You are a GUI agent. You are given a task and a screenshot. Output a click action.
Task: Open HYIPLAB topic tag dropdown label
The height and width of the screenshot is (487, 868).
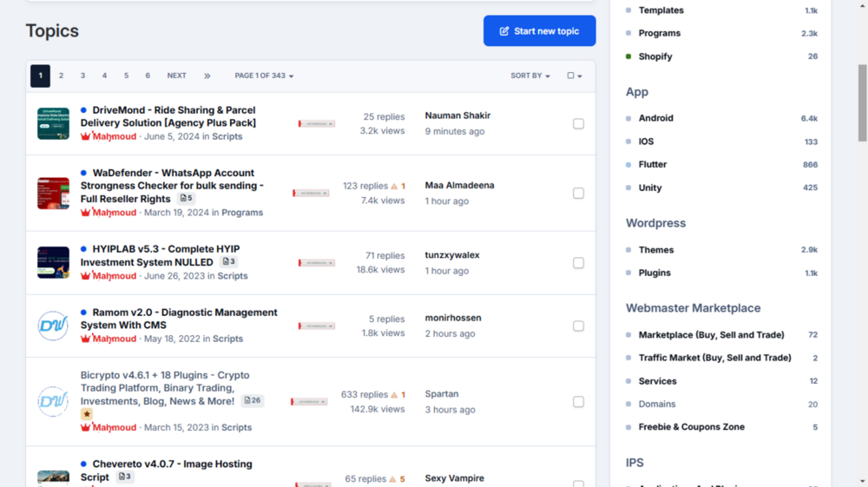pyautogui.click(x=317, y=263)
